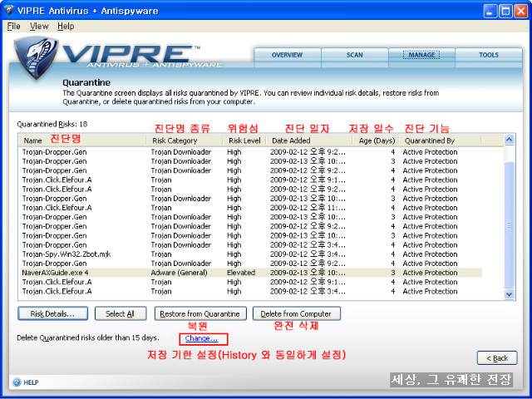Image resolution: width=532 pixels, height=399 pixels.
Task: Select the NaverAXGuide.exe 4 row
Action: (251, 273)
